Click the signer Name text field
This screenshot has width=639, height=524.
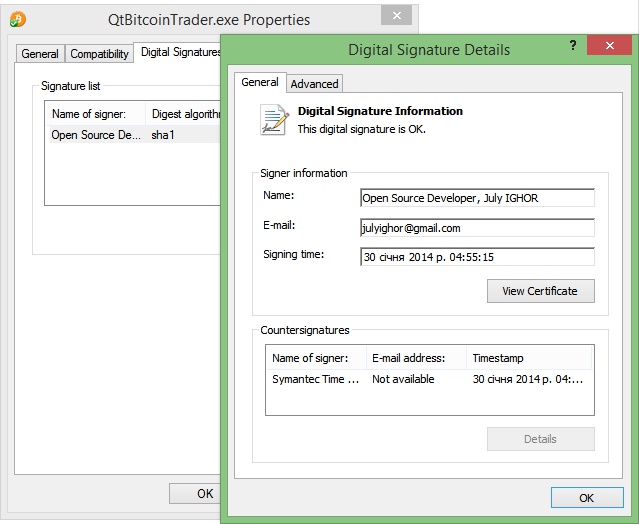477,198
